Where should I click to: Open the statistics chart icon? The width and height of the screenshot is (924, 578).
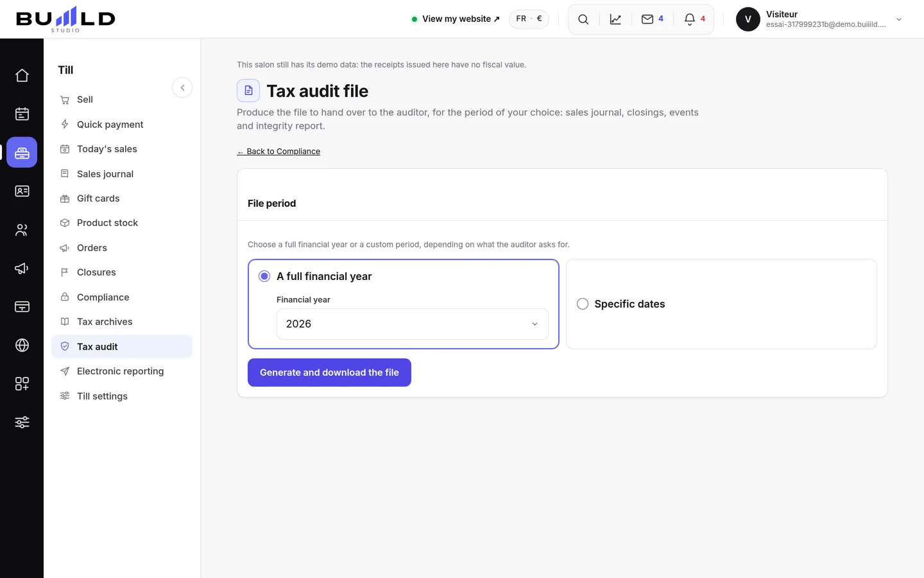click(x=615, y=19)
